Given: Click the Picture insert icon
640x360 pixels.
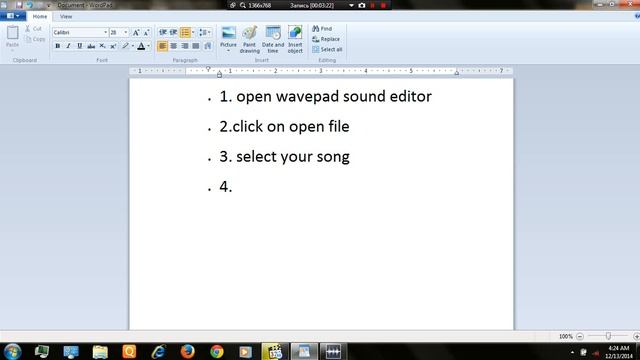Looking at the screenshot, I should click(x=229, y=33).
